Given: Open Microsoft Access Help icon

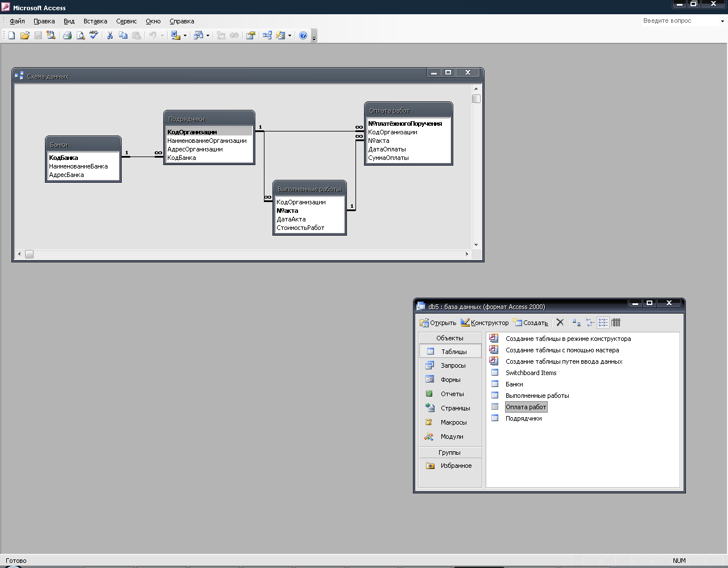Looking at the screenshot, I should click(x=303, y=35).
